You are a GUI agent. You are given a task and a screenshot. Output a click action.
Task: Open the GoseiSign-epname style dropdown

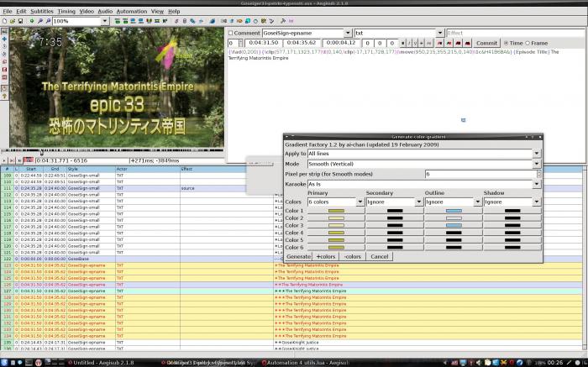click(348, 33)
